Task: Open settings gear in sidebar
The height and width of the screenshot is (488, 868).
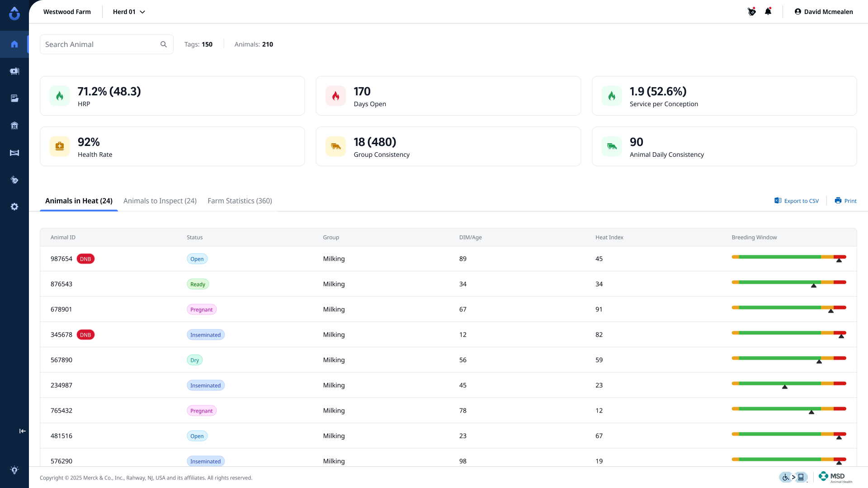Action: coord(14,206)
